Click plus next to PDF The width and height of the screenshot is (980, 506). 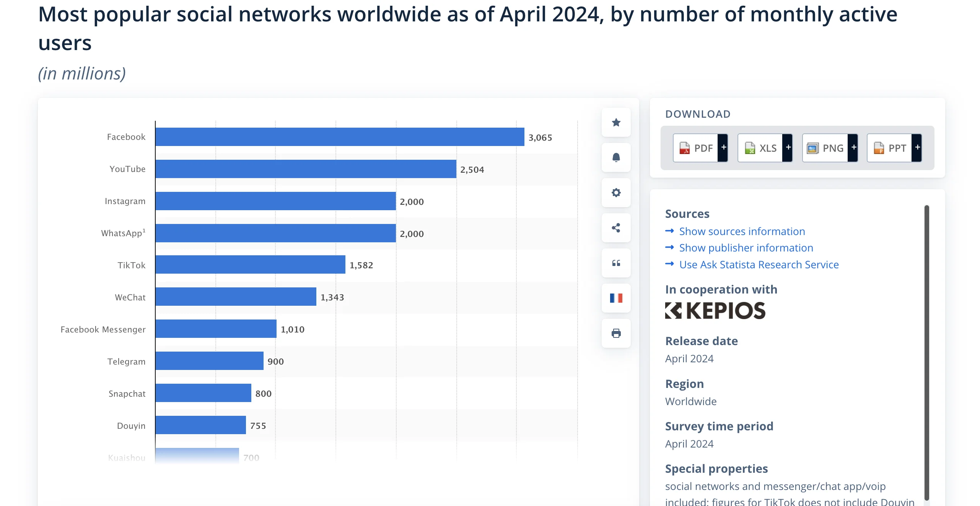pyautogui.click(x=723, y=148)
